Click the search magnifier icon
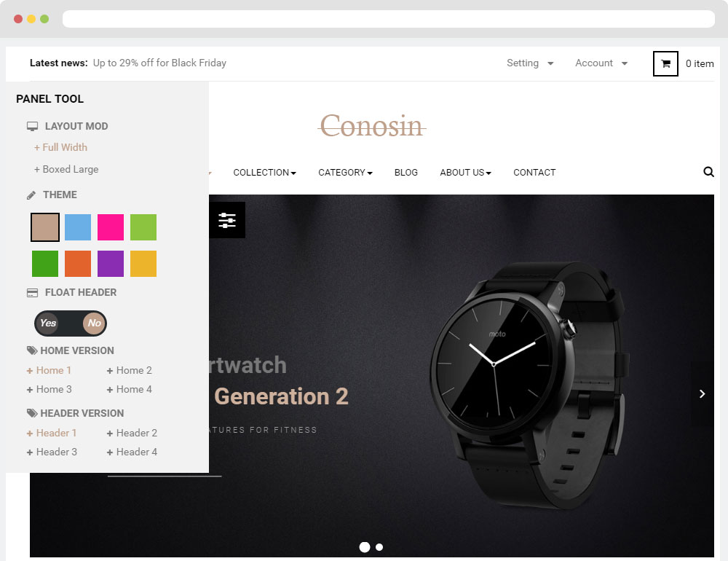Viewport: 728px width, 561px height. coord(708,172)
